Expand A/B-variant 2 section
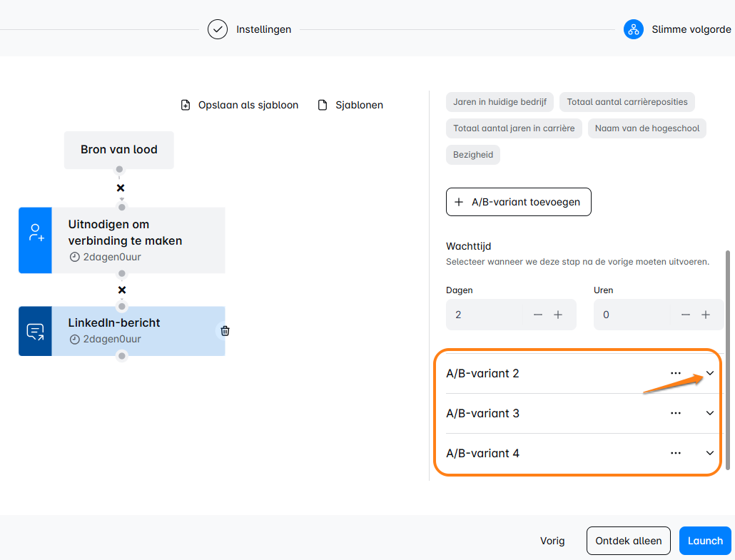 click(x=710, y=373)
